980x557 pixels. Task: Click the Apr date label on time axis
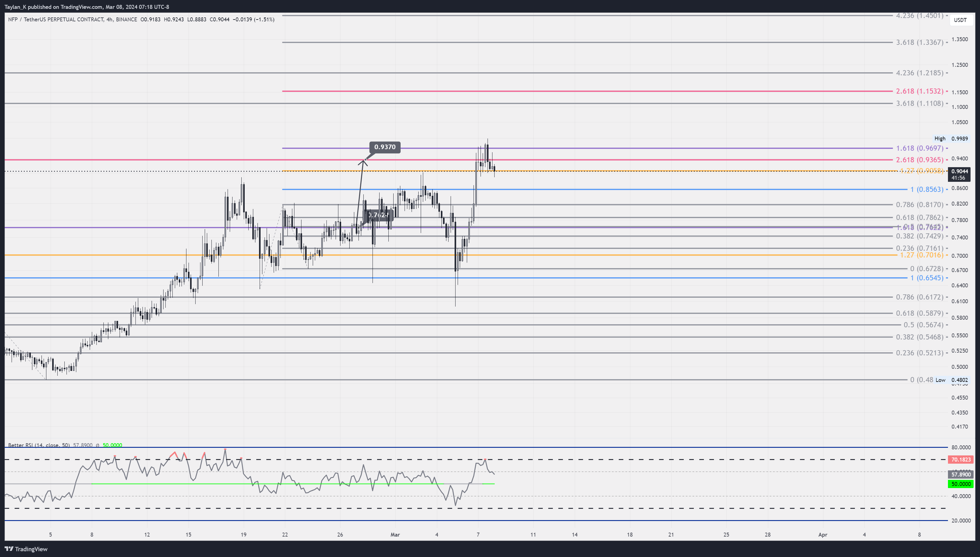[822, 535]
